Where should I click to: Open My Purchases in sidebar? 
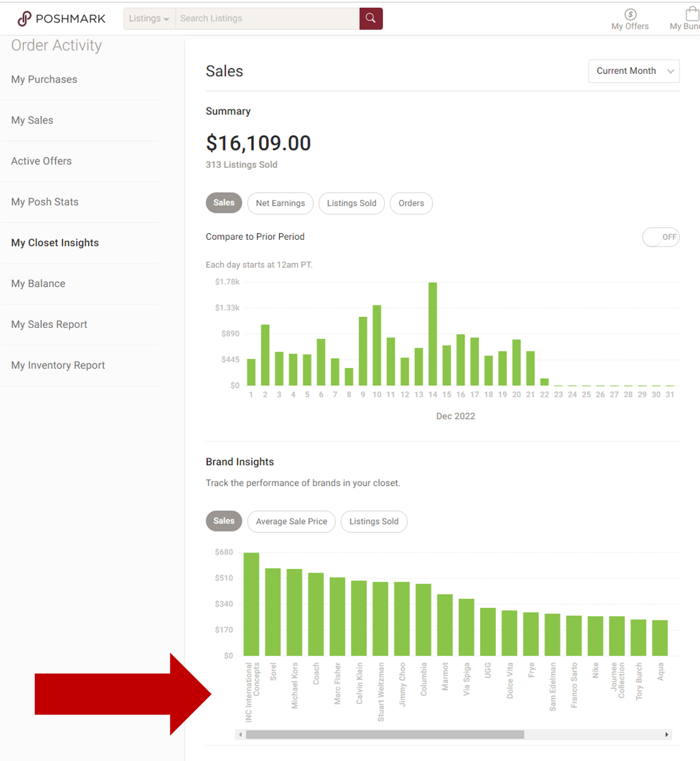(44, 80)
